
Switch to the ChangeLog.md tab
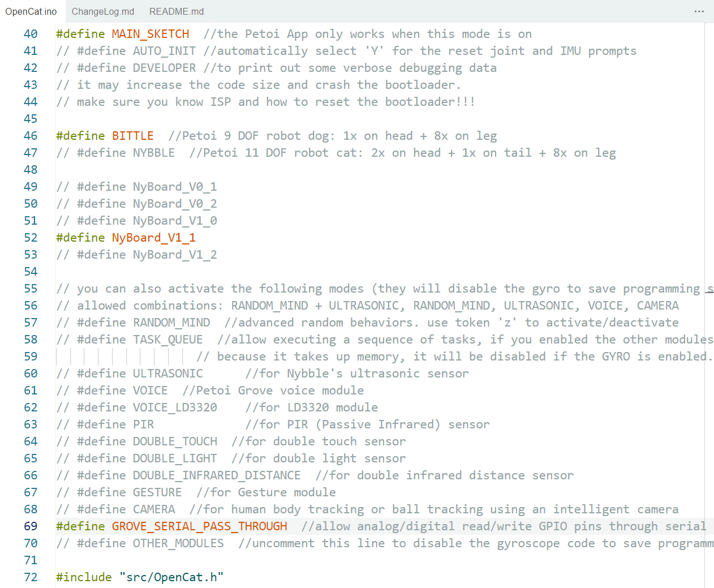point(103,11)
